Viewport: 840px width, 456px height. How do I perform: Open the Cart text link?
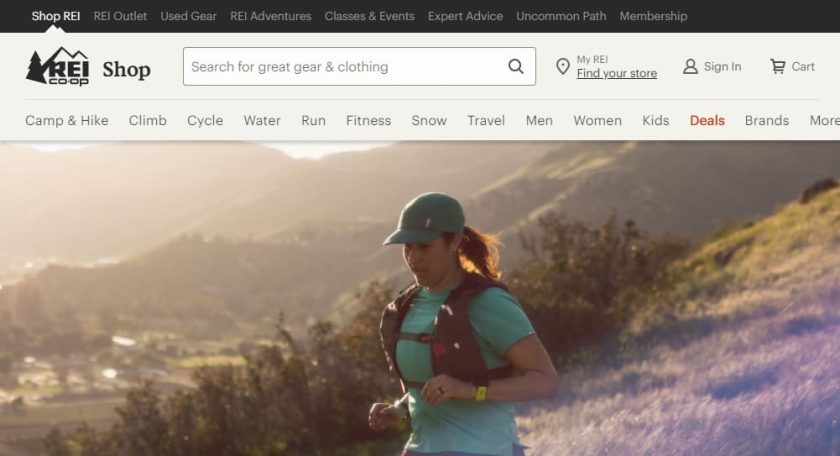(803, 66)
